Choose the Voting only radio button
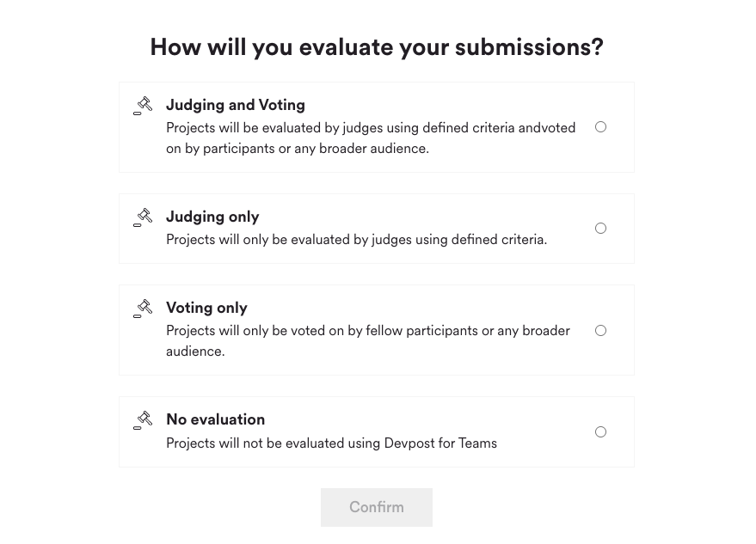Screen dimensions: 756x544 coord(600,331)
